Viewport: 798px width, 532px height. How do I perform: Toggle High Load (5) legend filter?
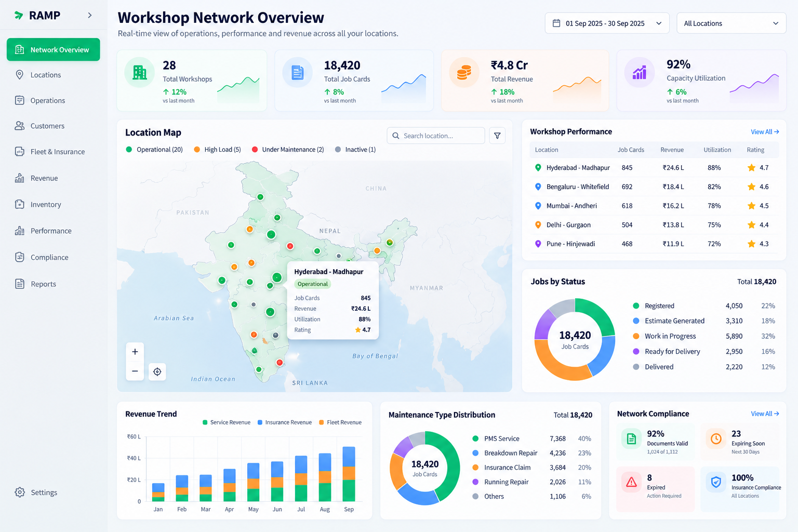click(217, 150)
